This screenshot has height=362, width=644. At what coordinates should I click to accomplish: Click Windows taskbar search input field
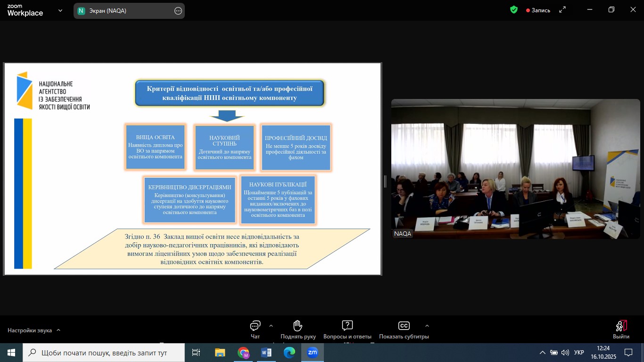pyautogui.click(x=104, y=353)
